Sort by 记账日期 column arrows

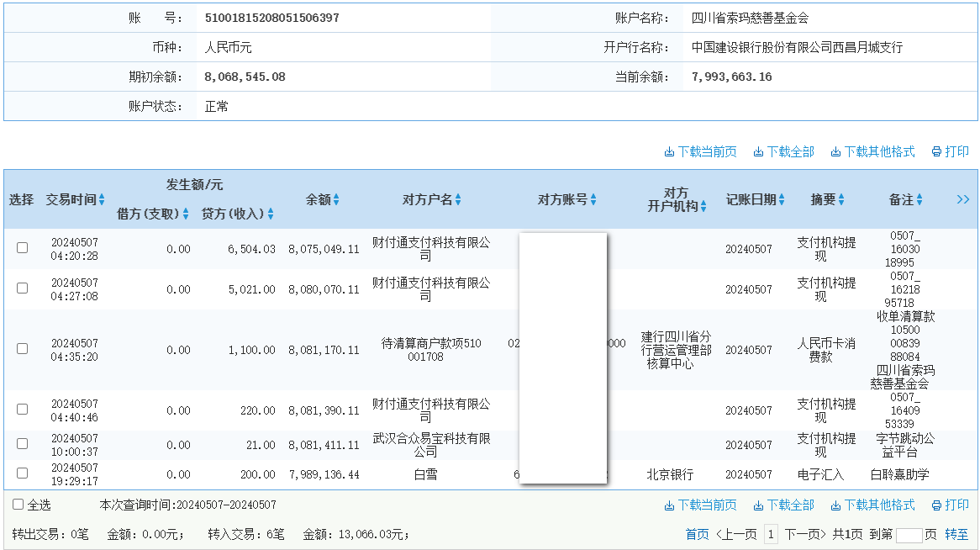pos(782,199)
